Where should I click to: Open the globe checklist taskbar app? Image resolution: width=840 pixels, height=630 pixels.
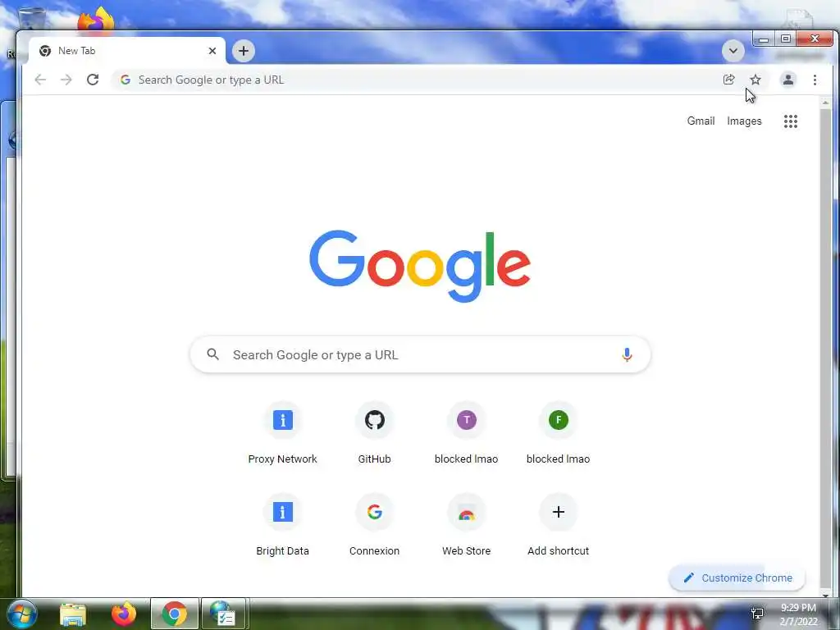point(223,614)
